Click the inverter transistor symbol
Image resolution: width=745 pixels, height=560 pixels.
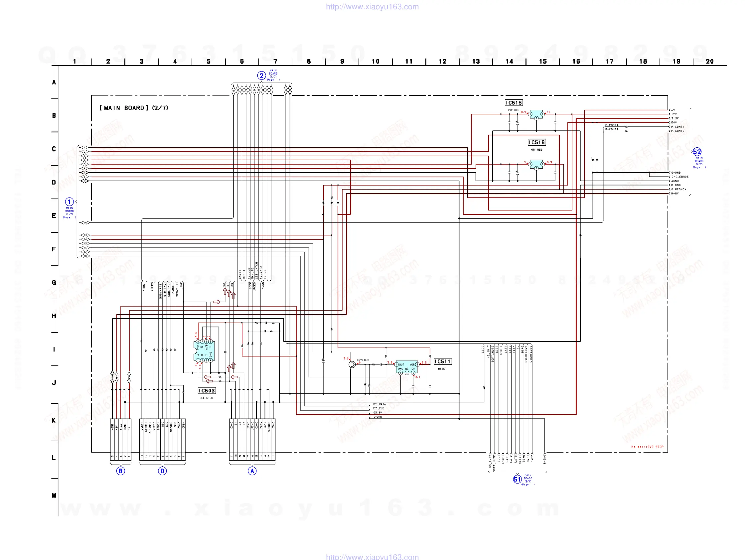pos(352,365)
